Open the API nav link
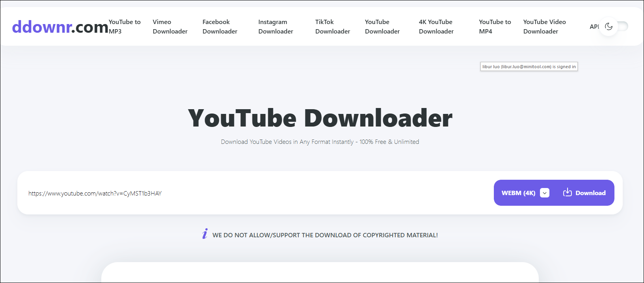The width and height of the screenshot is (644, 283). tap(594, 26)
